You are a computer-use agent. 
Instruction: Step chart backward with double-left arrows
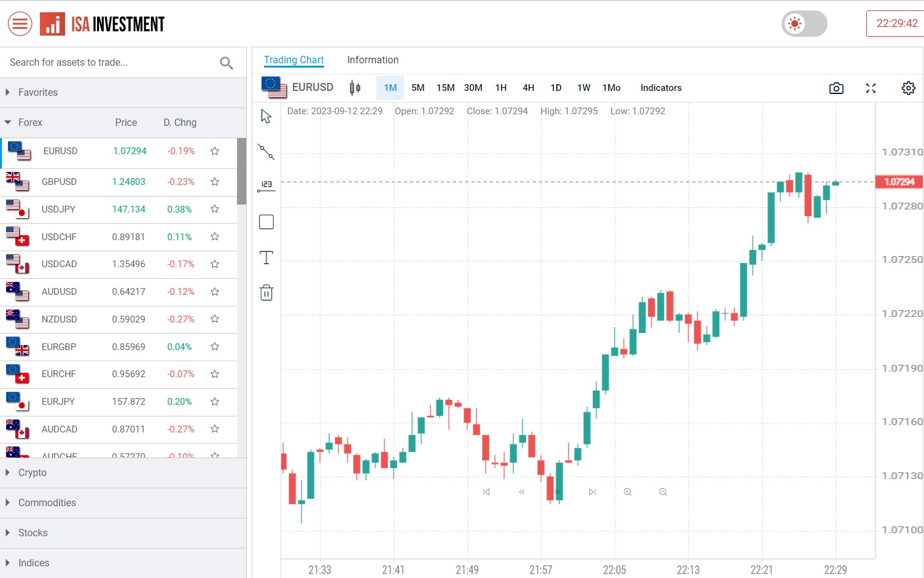coord(522,492)
